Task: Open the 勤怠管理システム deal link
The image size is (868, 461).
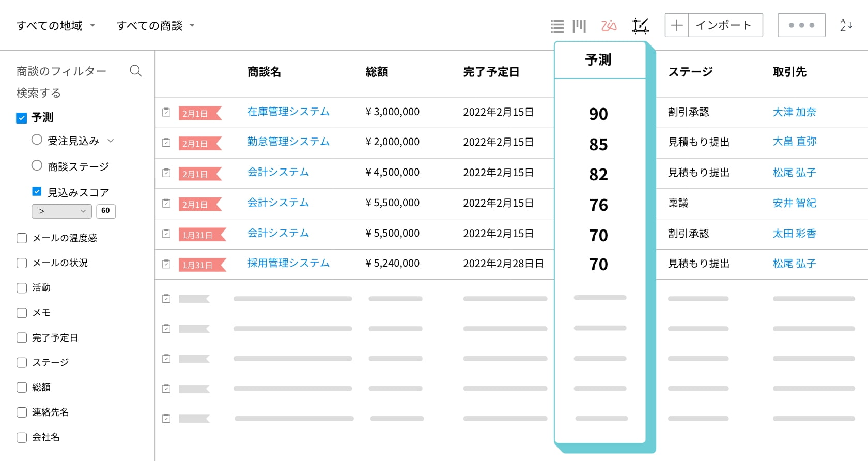Action: 288,142
